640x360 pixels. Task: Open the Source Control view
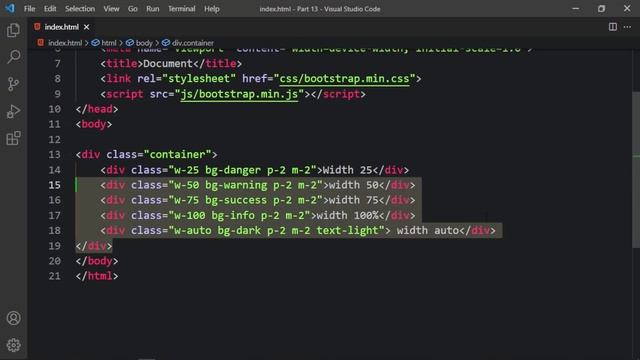point(13,84)
